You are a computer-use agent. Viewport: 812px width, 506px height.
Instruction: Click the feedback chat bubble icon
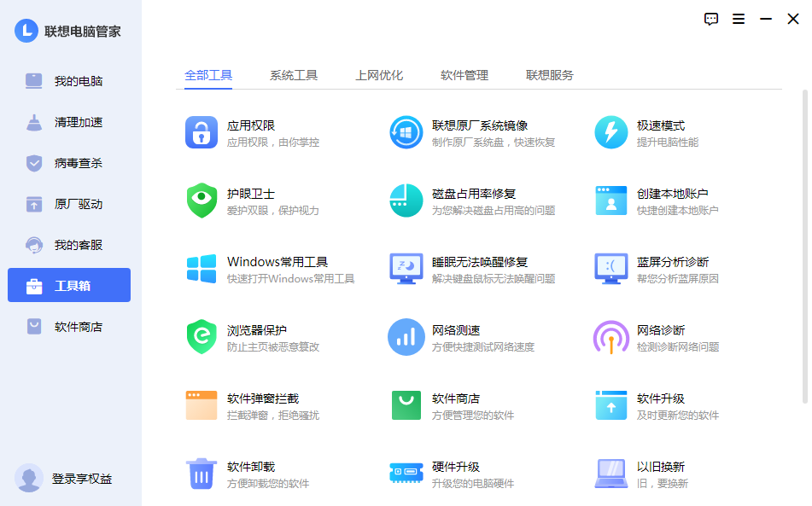coord(711,19)
